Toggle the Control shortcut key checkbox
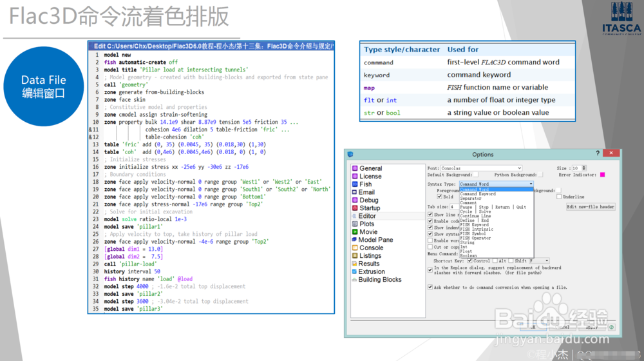 (x=469, y=260)
